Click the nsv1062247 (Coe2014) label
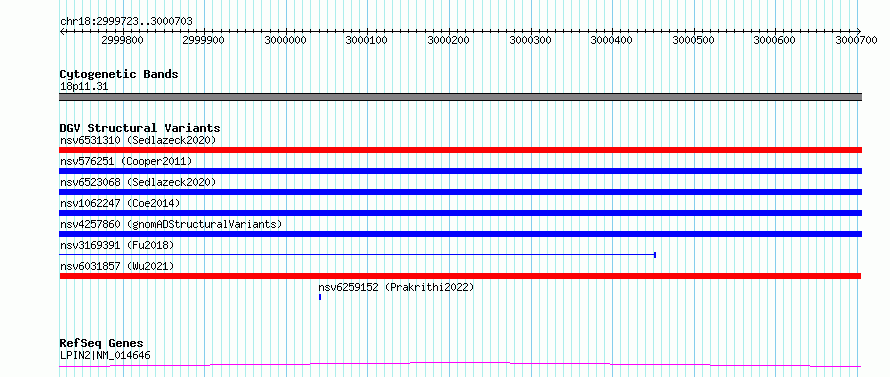 120,203
